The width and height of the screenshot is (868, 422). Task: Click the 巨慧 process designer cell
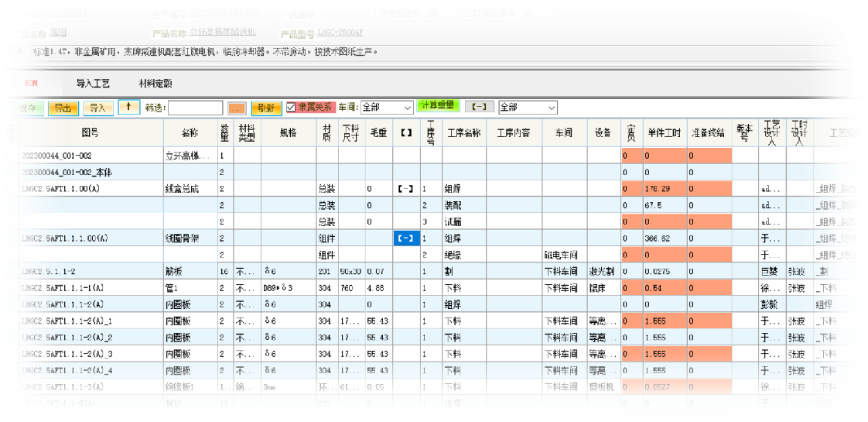click(x=772, y=271)
